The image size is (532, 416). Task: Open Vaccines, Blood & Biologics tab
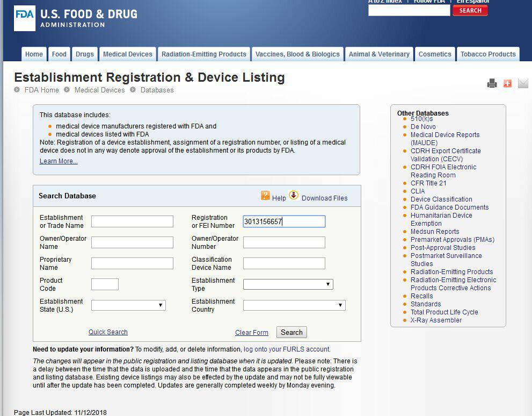297,54
